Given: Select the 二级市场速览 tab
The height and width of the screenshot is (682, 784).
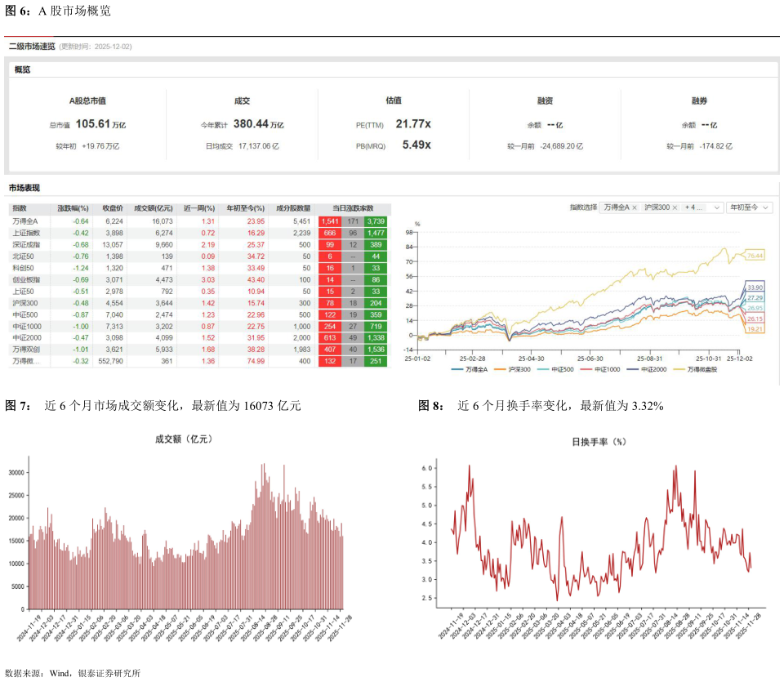Looking at the screenshot, I should click(x=32, y=47).
